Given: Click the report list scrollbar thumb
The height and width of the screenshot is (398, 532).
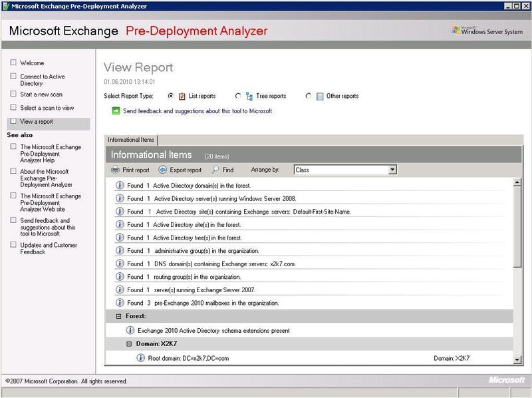Looking at the screenshot, I should (x=517, y=227).
